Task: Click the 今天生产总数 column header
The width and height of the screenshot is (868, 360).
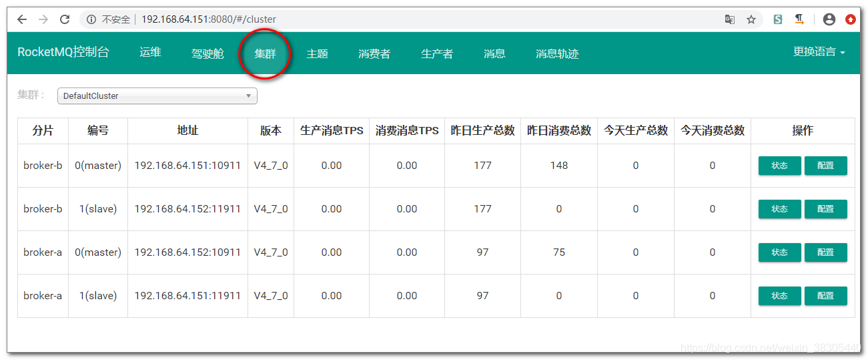Action: click(x=636, y=131)
